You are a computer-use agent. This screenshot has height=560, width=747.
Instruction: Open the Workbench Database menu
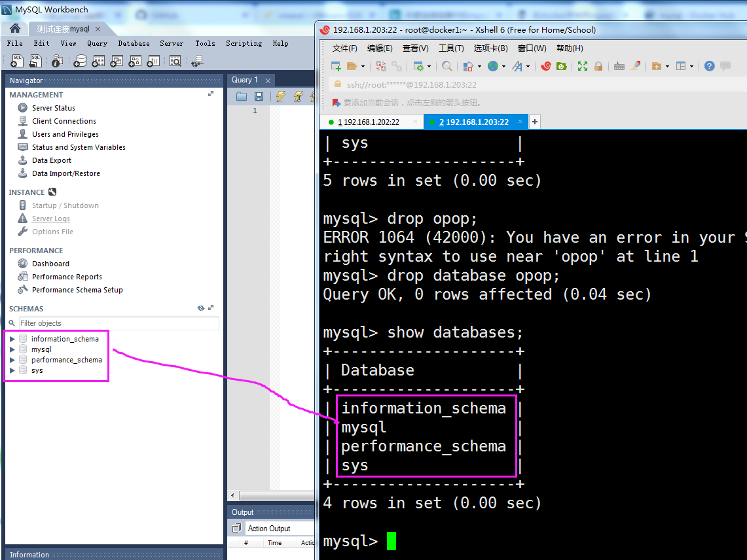coord(134,43)
